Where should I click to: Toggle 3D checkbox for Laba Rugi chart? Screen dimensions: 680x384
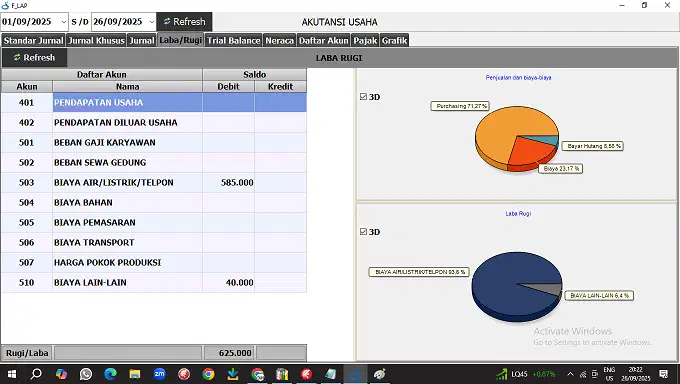coord(363,232)
